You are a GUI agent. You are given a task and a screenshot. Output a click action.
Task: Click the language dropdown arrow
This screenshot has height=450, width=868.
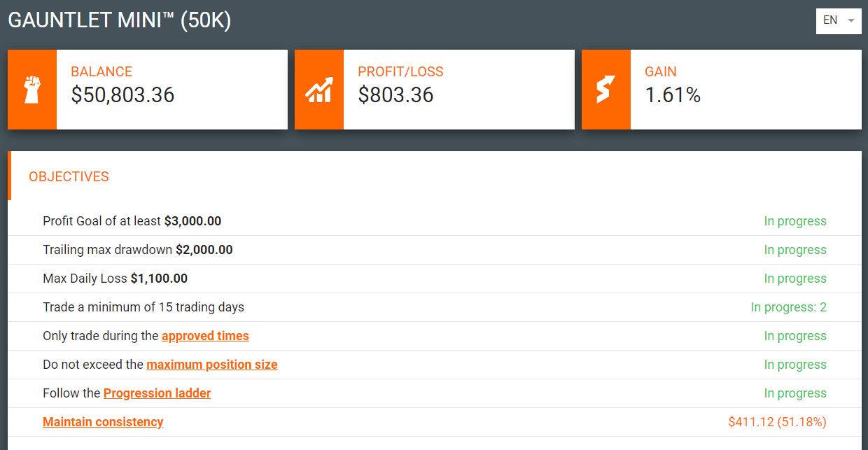850,21
